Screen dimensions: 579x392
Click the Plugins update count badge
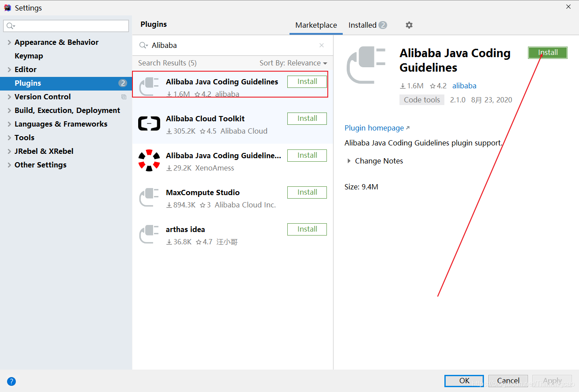(x=123, y=83)
